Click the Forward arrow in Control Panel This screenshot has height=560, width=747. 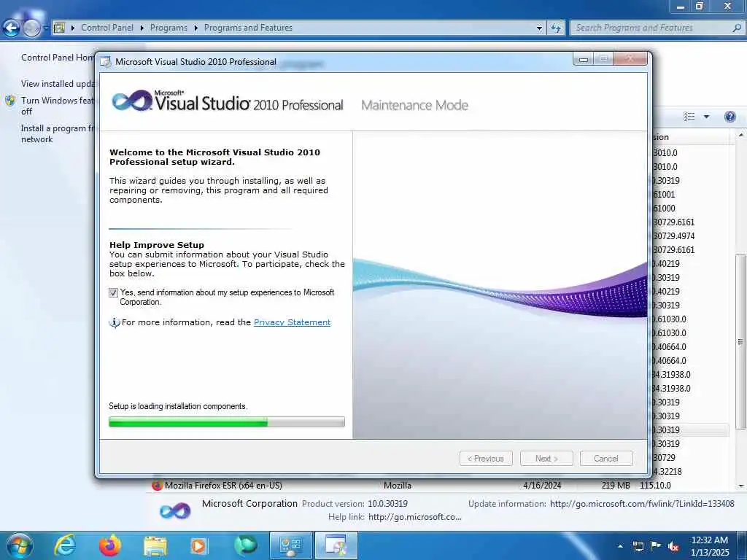(x=32, y=28)
